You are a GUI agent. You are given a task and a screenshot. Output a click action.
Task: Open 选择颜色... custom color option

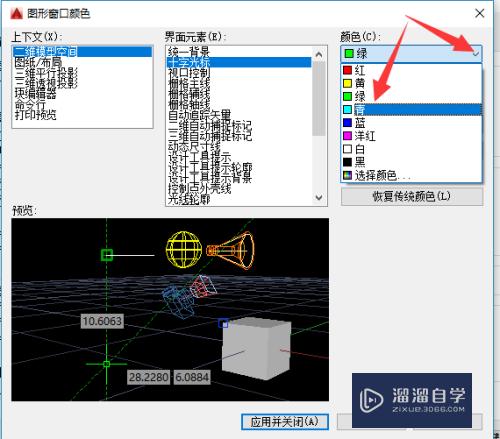point(411,175)
